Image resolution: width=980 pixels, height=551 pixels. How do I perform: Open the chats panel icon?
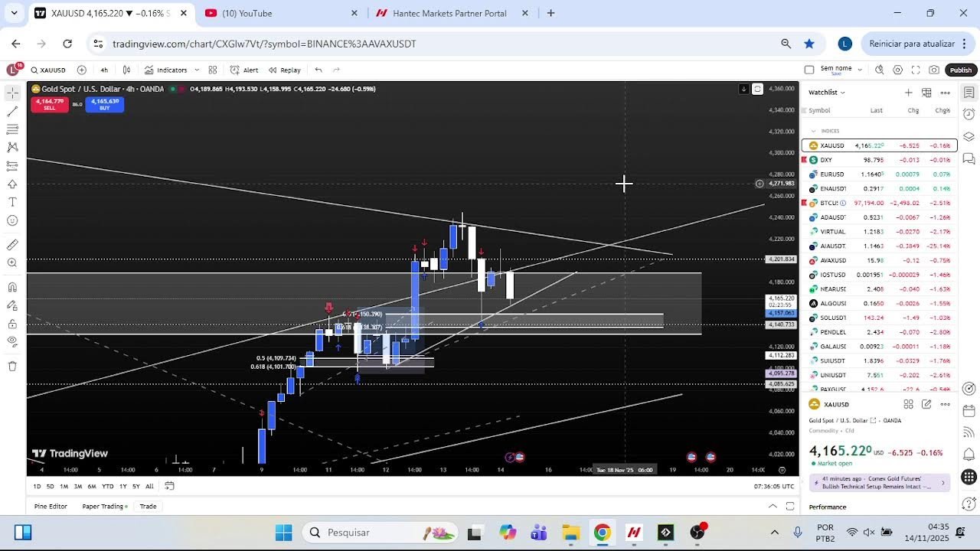[x=969, y=159]
